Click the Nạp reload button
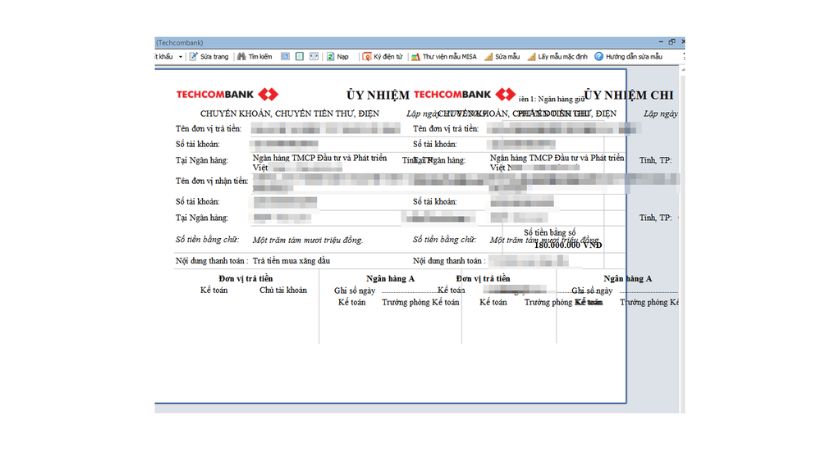 338,56
